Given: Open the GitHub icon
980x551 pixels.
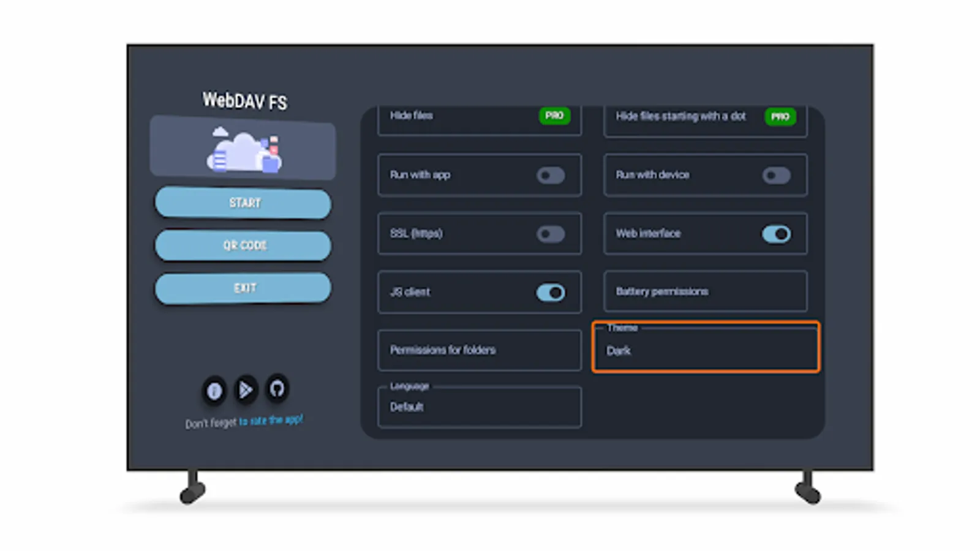Looking at the screenshot, I should [277, 392].
